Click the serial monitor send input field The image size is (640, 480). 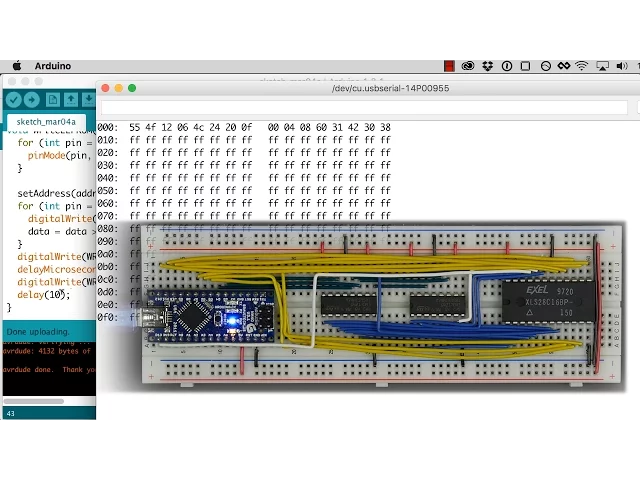click(x=364, y=107)
